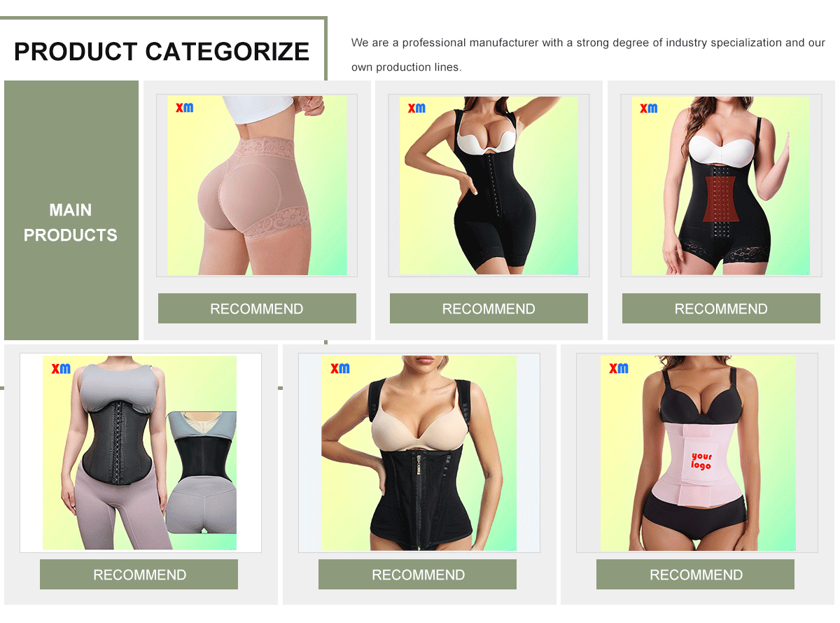Open the pink lace butt-lifter shorts thumbnail
Image resolution: width=840 pixels, height=623 pixels.
pyautogui.click(x=257, y=185)
